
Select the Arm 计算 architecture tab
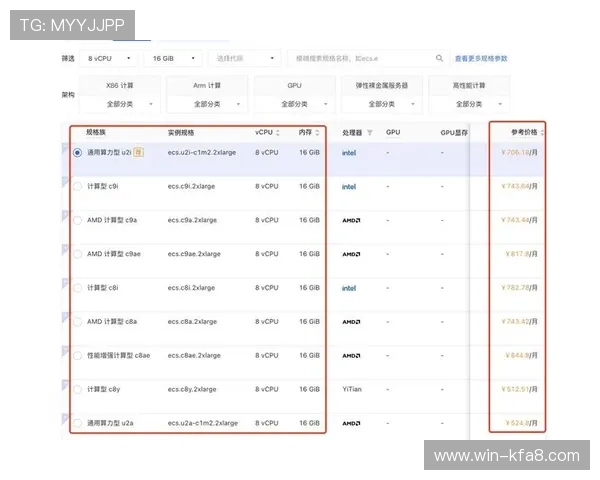[207, 85]
